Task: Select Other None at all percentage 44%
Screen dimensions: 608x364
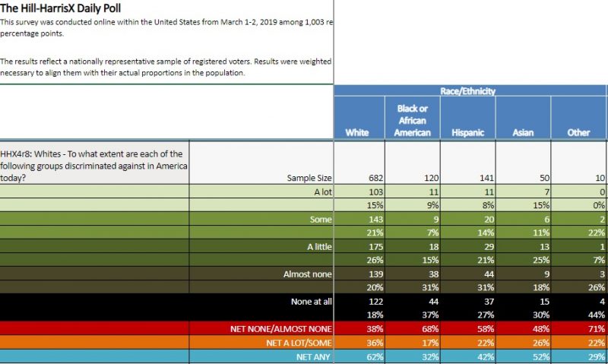Action: pos(597,315)
